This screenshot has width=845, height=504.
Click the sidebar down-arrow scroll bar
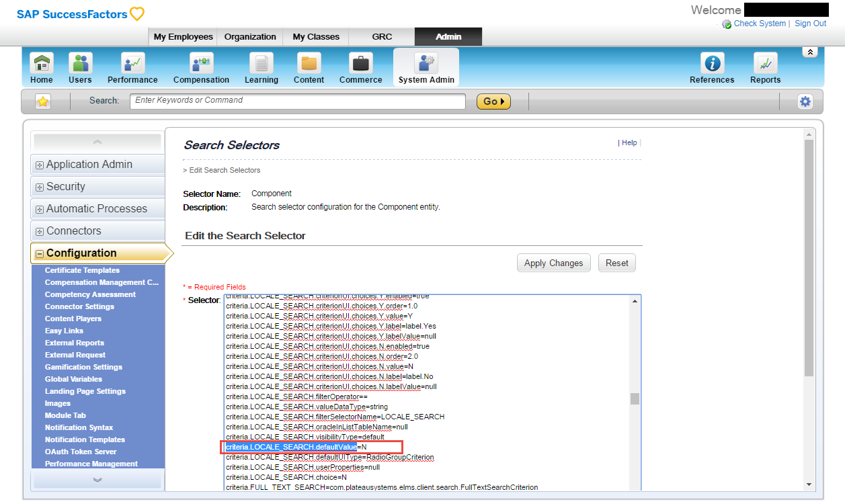tap(97, 479)
